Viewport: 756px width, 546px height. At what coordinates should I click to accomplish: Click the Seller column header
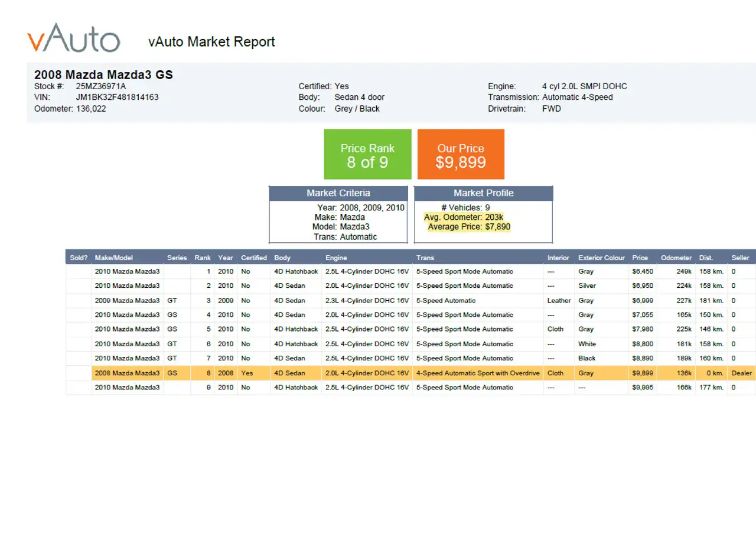[740, 258]
